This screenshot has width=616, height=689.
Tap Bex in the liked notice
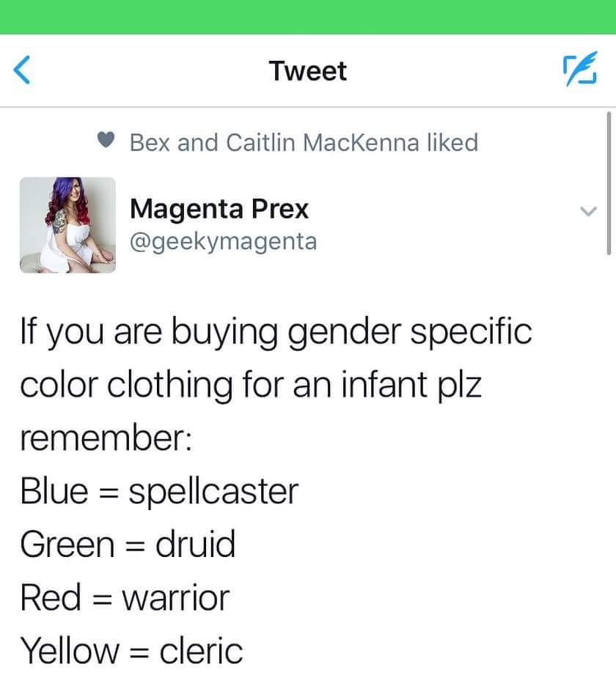(x=151, y=141)
